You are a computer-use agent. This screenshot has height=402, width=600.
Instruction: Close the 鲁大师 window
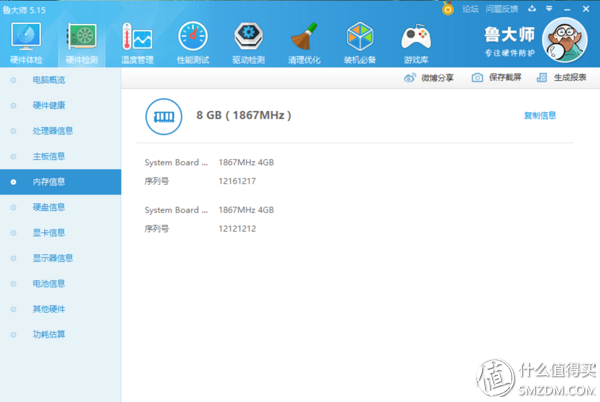click(586, 9)
